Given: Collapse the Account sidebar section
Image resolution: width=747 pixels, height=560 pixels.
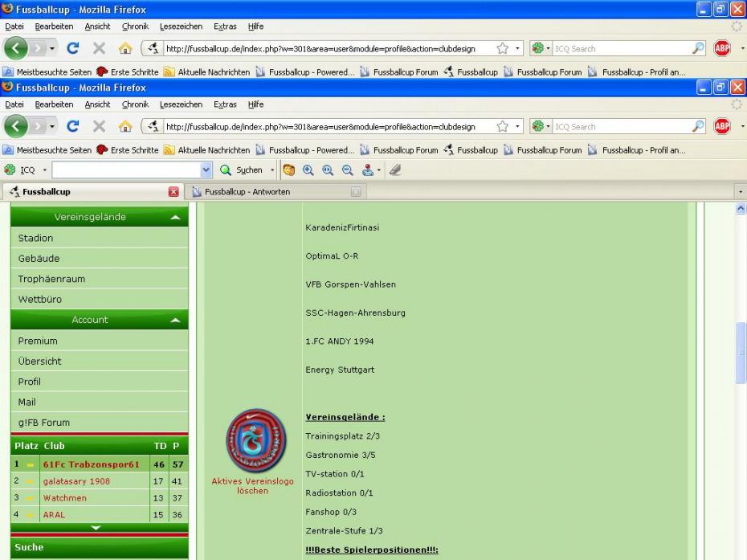Looking at the screenshot, I should (175, 320).
